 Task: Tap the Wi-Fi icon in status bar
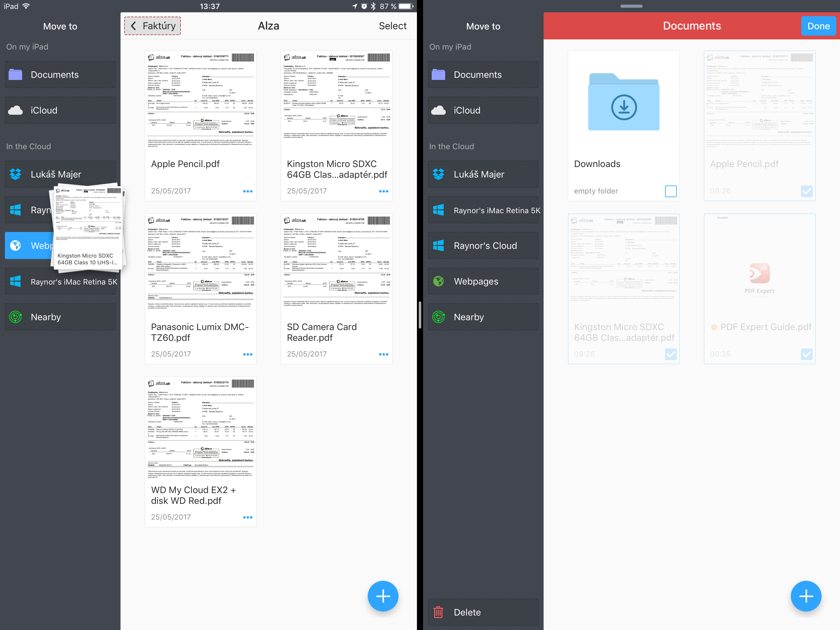[26, 6]
